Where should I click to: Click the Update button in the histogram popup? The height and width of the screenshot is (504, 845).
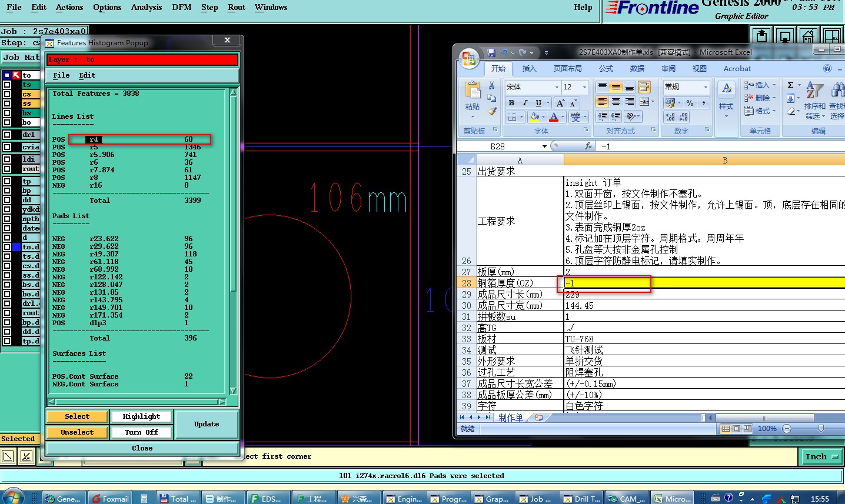coord(207,424)
